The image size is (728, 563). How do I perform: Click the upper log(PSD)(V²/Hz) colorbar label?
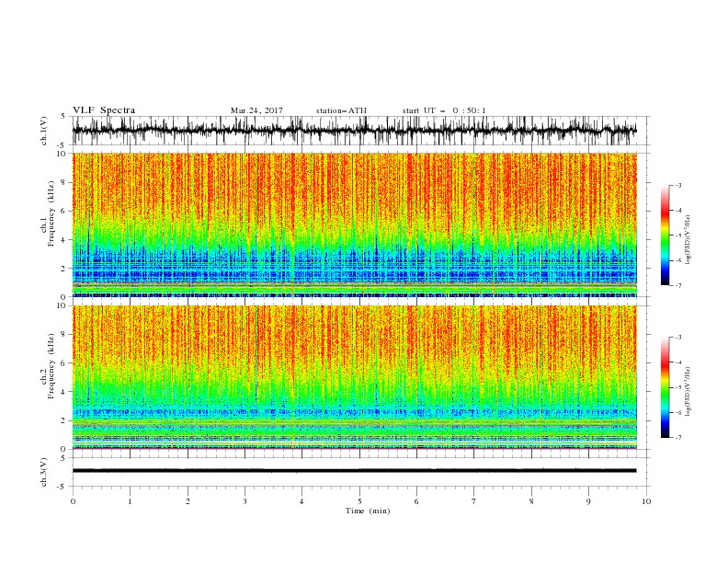tap(688, 240)
